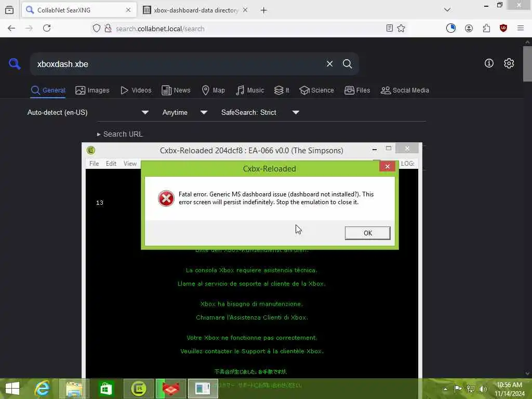Show hidden system tray icons
The width and height of the screenshot is (532, 399).
[x=445, y=389]
